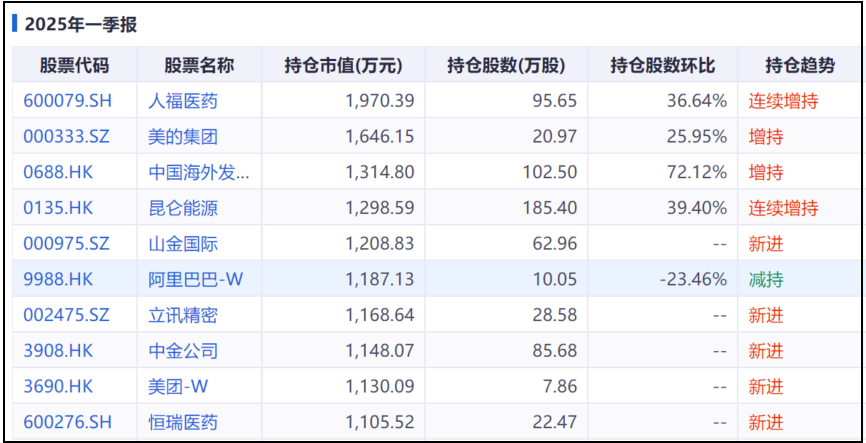Click the 持仓趋势 column header

point(800,66)
